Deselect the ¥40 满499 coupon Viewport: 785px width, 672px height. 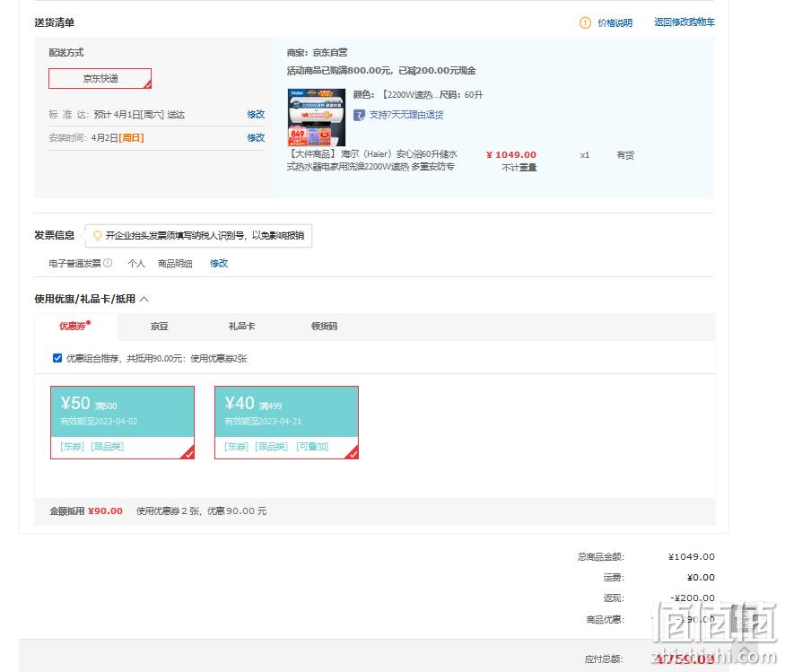point(286,422)
